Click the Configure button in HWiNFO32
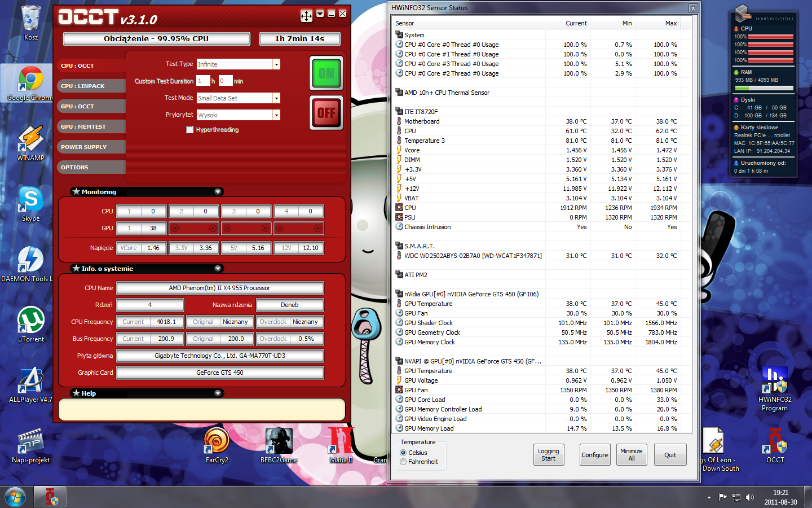Screen dimensions: 812x508 click(x=595, y=455)
